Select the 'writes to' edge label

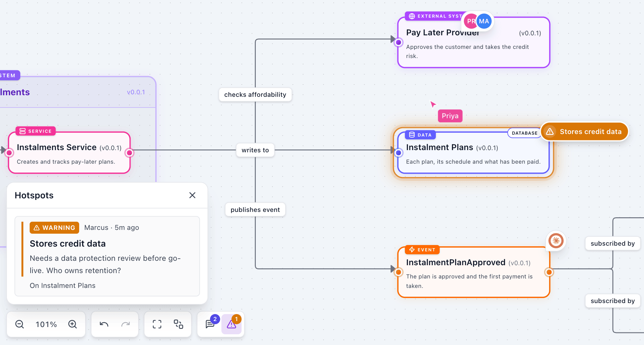pyautogui.click(x=255, y=150)
